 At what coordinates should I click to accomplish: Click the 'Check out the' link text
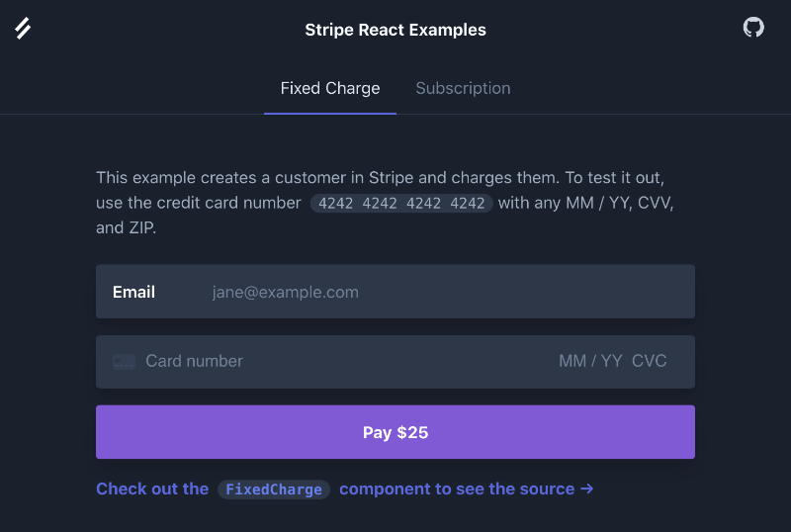152,488
